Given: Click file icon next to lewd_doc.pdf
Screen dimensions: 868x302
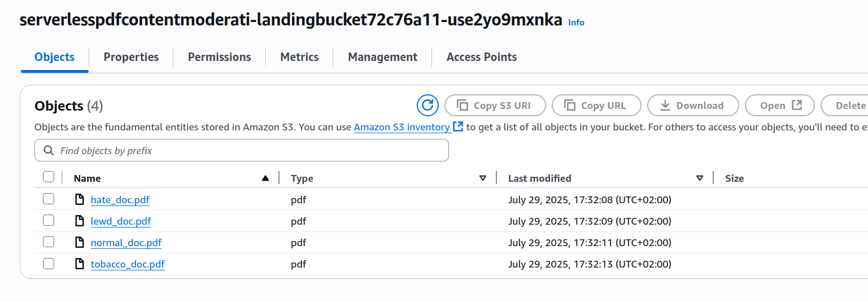Looking at the screenshot, I should 80,221.
